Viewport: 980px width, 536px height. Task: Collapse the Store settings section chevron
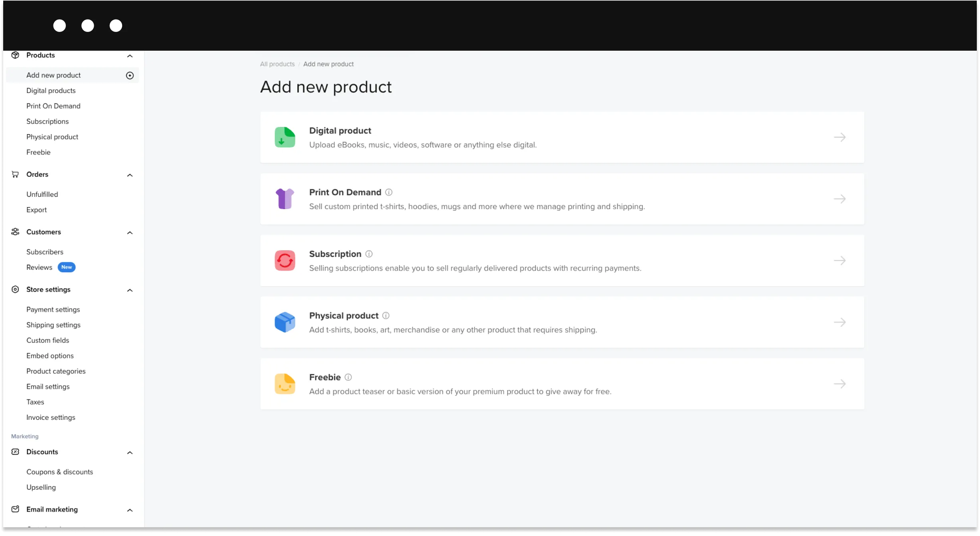(x=130, y=290)
